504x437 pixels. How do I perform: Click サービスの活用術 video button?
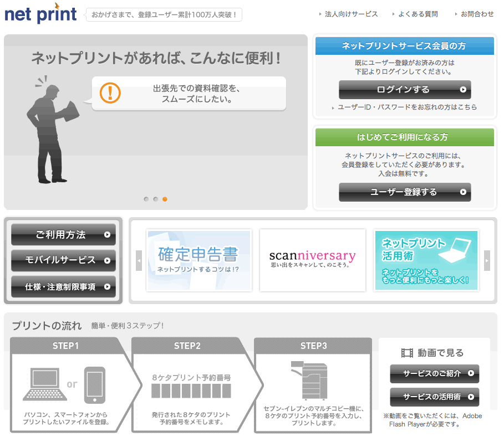pos(435,397)
